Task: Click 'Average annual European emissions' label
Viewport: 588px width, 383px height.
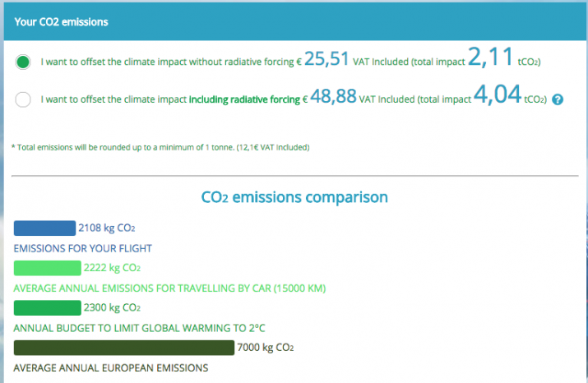Action: tap(111, 368)
